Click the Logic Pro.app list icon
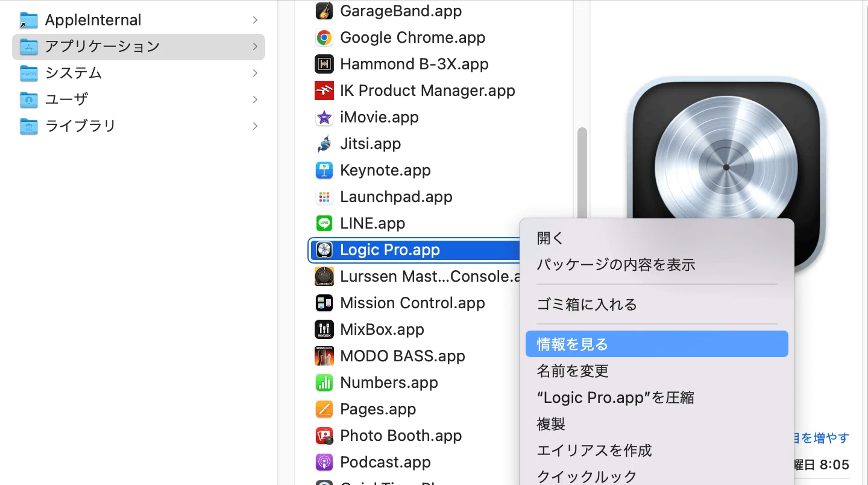This screenshot has width=868, height=485. [x=324, y=250]
